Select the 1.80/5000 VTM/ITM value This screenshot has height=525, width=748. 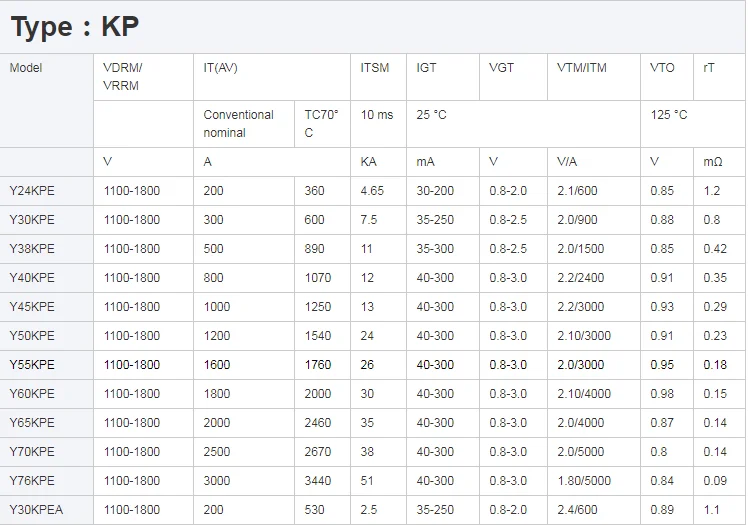point(584,481)
